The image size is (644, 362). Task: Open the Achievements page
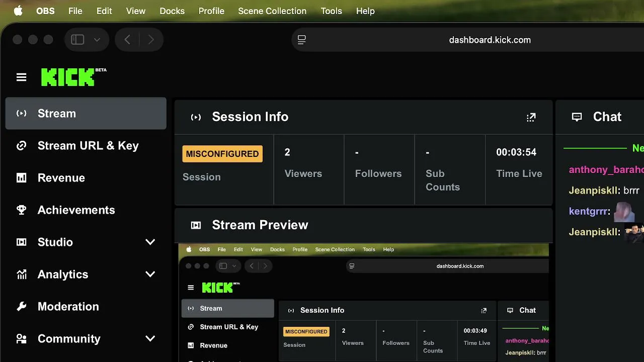click(86, 210)
